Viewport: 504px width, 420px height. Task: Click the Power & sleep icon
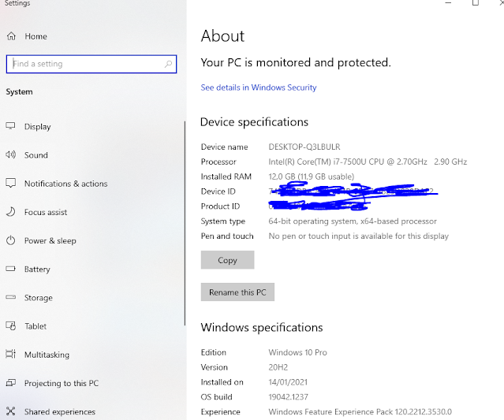tap(10, 240)
